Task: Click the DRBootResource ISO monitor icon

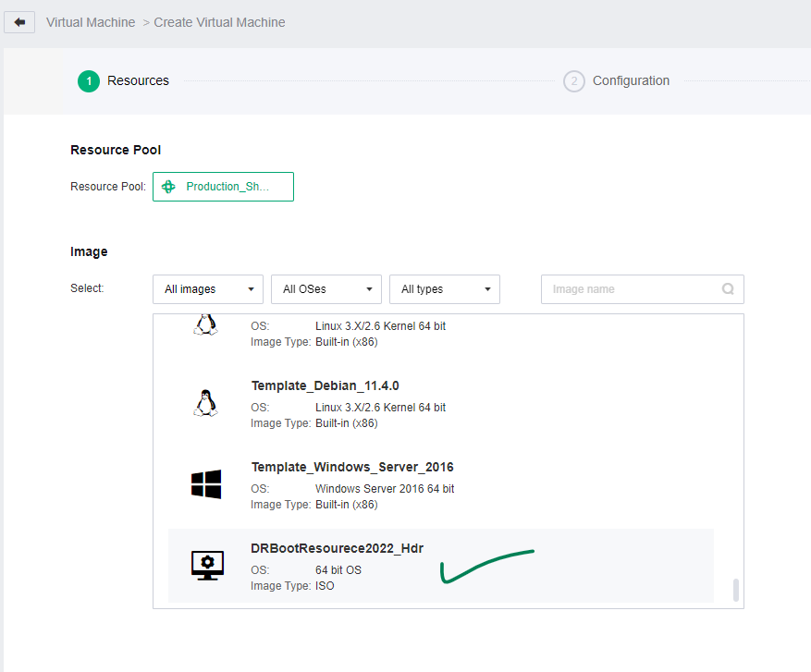Action: click(207, 566)
